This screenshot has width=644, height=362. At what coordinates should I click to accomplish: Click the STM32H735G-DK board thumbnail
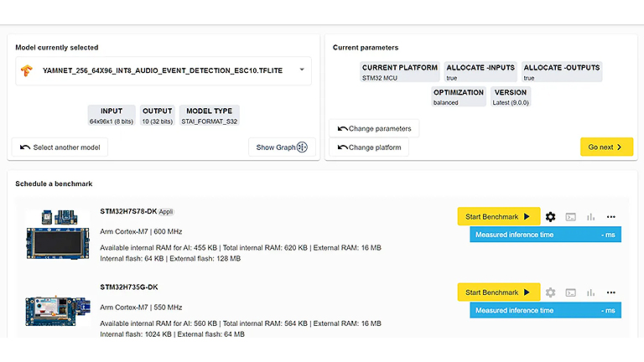[x=57, y=308]
